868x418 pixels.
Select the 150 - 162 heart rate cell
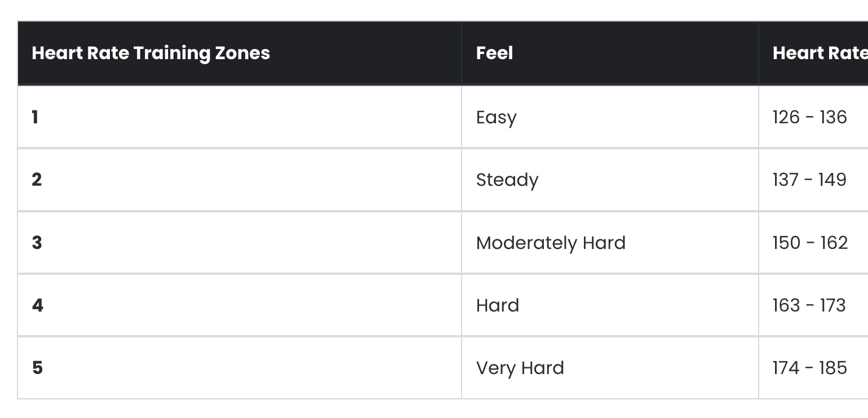[x=810, y=243]
